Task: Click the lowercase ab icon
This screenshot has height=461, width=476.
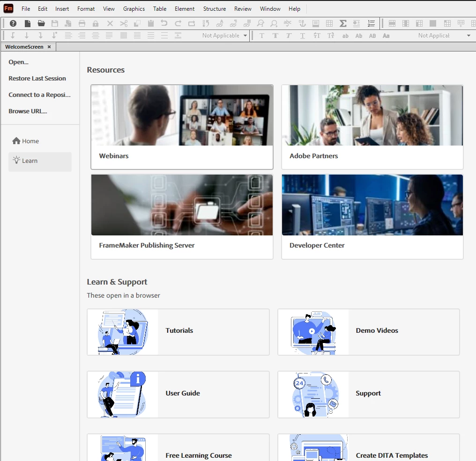Action: pyautogui.click(x=345, y=36)
